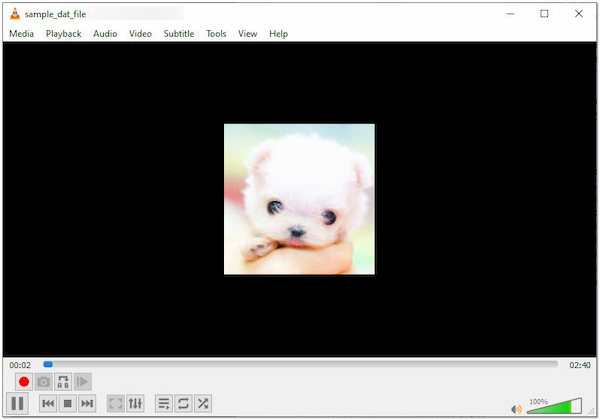600x420 pixels.
Task: Advance frame by frame
Action: click(x=83, y=382)
